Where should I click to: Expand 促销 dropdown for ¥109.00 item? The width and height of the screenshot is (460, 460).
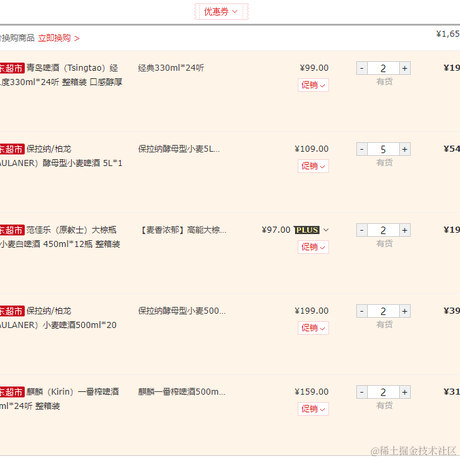(x=313, y=166)
